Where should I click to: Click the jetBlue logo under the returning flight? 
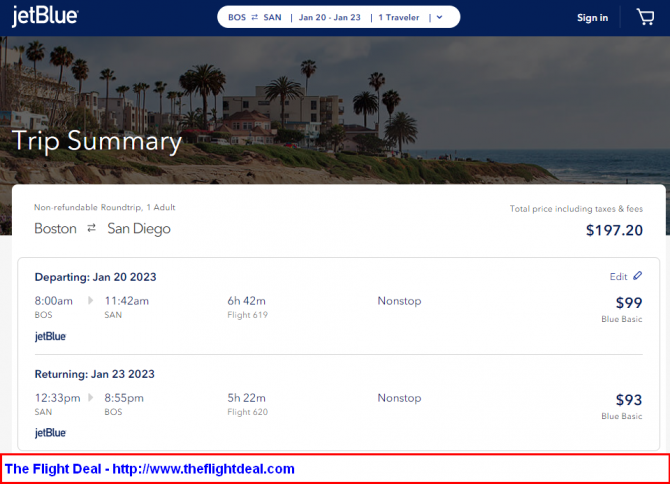point(50,433)
